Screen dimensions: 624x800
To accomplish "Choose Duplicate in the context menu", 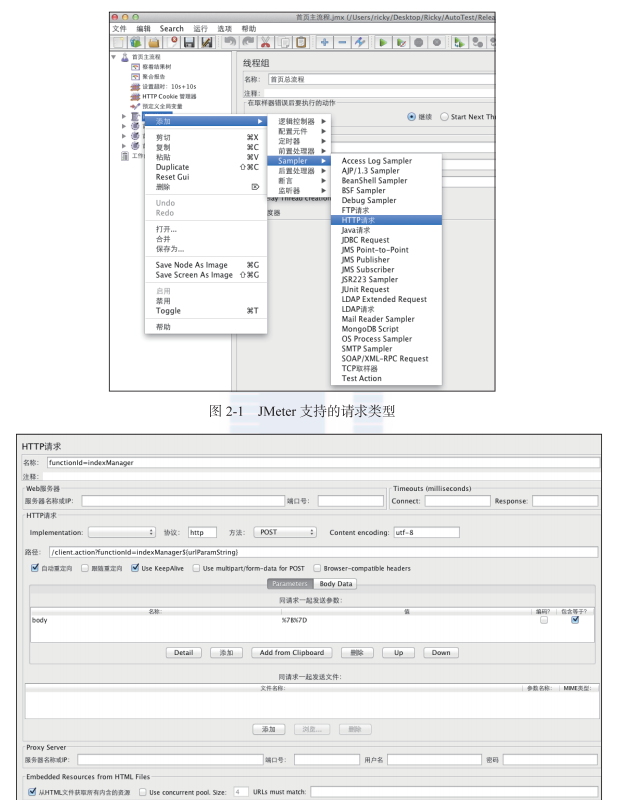I will click(206, 167).
